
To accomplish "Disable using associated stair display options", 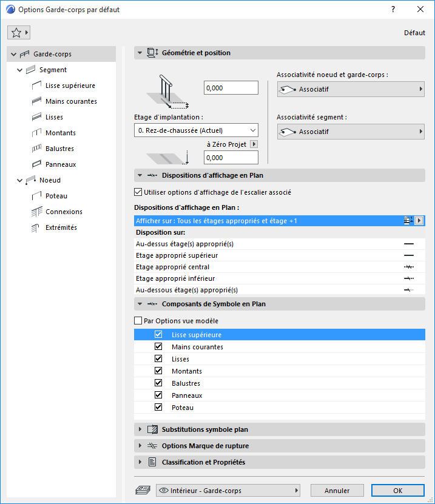I will (138, 192).
